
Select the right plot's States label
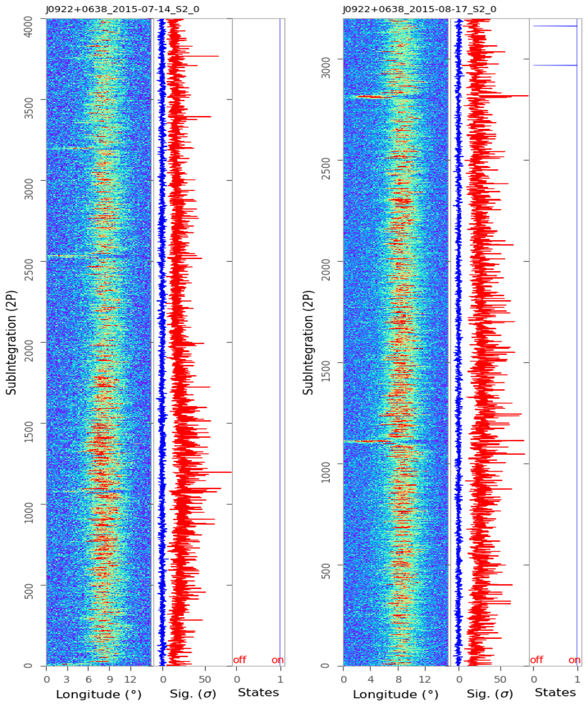(555, 692)
